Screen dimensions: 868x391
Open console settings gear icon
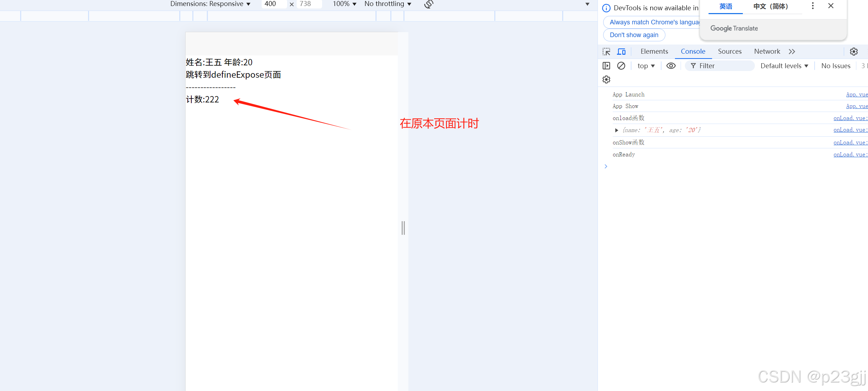point(606,79)
